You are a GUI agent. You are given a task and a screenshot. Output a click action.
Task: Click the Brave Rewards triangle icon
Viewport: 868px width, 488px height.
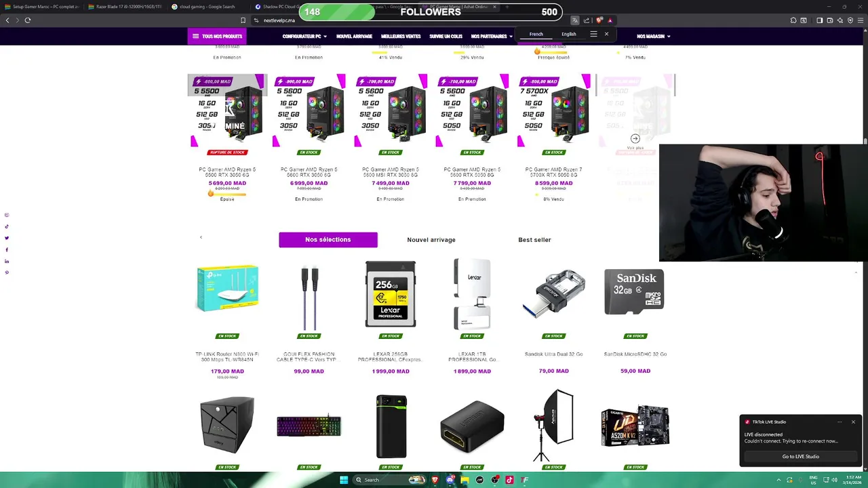610,20
